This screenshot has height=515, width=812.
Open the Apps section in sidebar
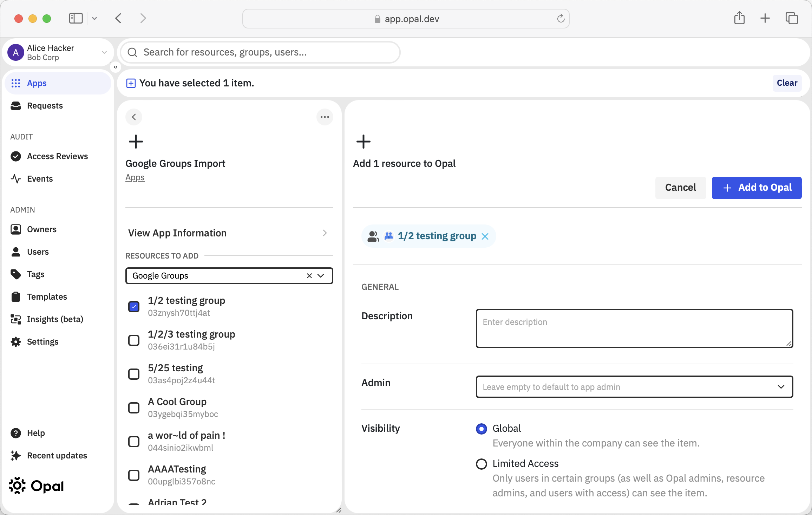[x=58, y=83]
